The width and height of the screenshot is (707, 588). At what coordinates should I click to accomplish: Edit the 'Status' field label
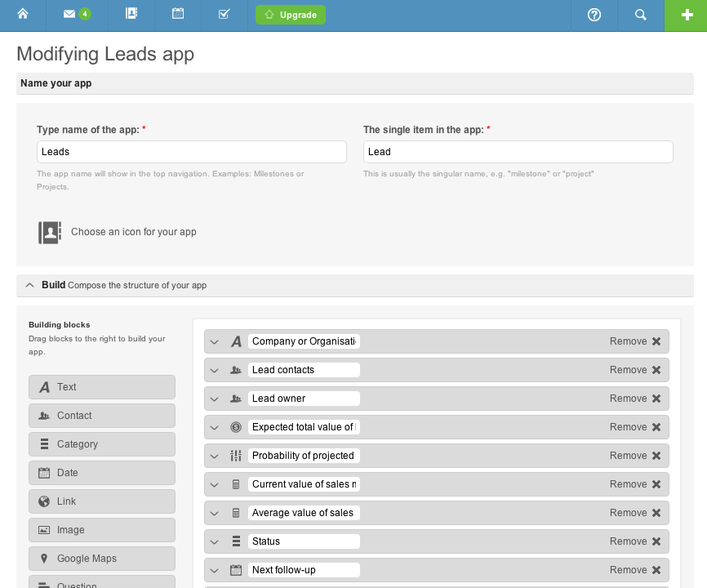tap(304, 541)
